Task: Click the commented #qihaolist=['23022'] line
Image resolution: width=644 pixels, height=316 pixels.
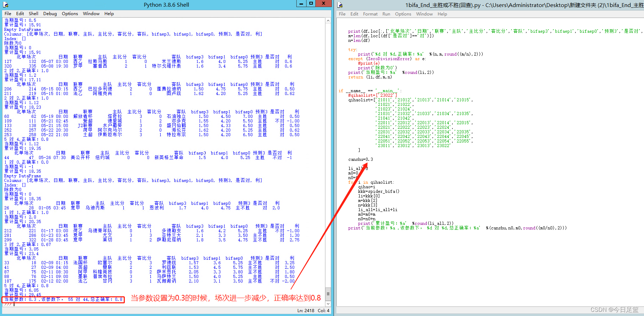Action: tap(372, 95)
